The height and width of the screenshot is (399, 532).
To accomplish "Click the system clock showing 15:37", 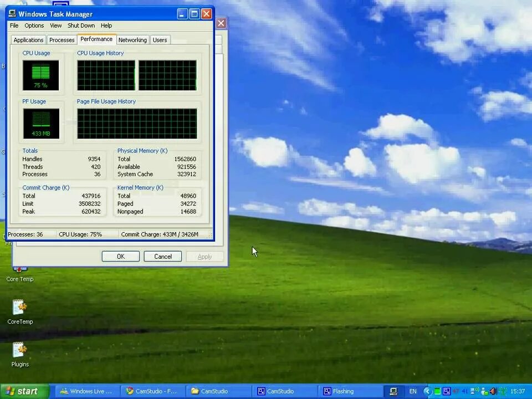I will [518, 391].
